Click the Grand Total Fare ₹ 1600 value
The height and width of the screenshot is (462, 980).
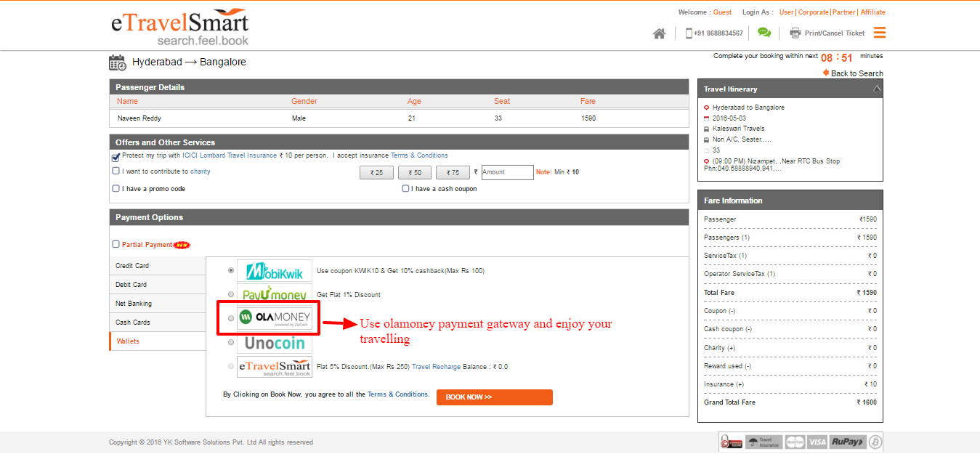coord(867,402)
